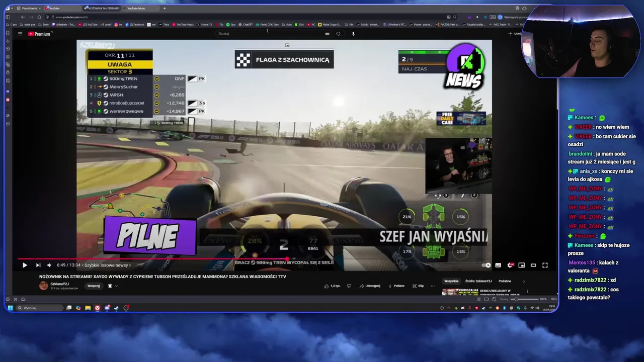
Task: Select the 'Wszystkie' filter chip
Action: click(x=451, y=281)
